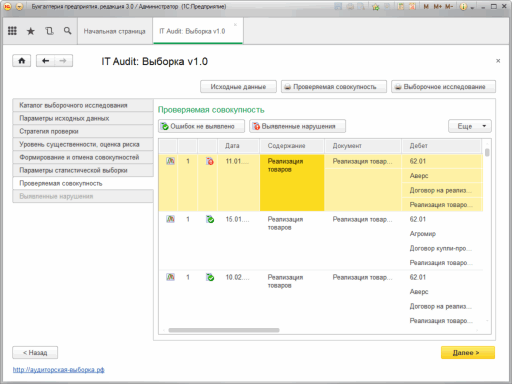Screen dimensions: 512x384
Task: Select the 62.01 cell in 10.02 row
Action: [x=442, y=277]
